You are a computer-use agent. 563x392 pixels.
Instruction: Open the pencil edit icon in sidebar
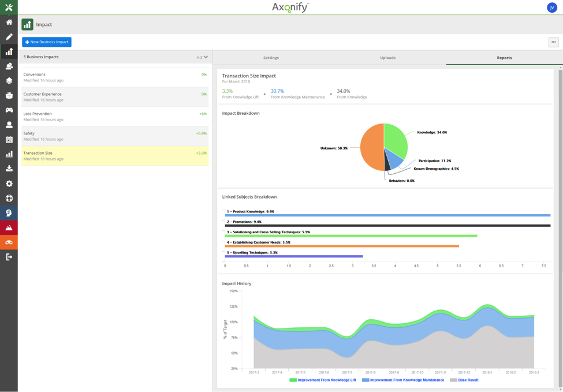(x=9, y=37)
